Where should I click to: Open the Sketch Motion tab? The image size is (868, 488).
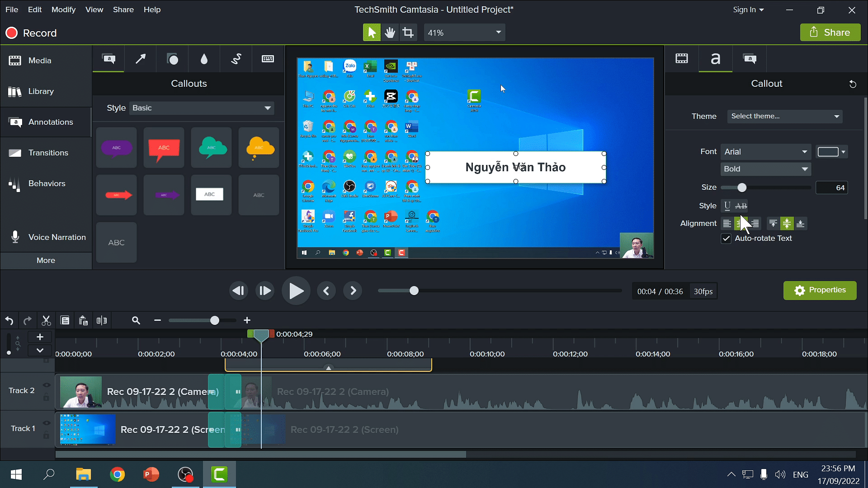tap(236, 59)
